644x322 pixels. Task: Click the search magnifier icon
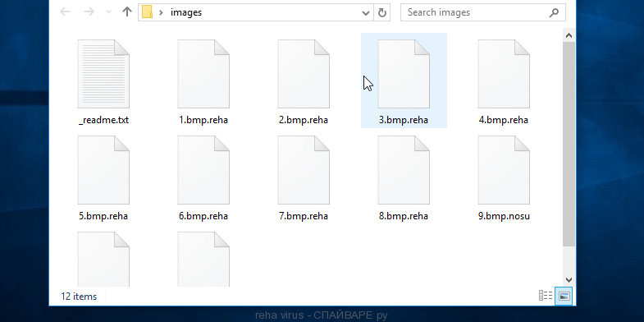pyautogui.click(x=554, y=13)
